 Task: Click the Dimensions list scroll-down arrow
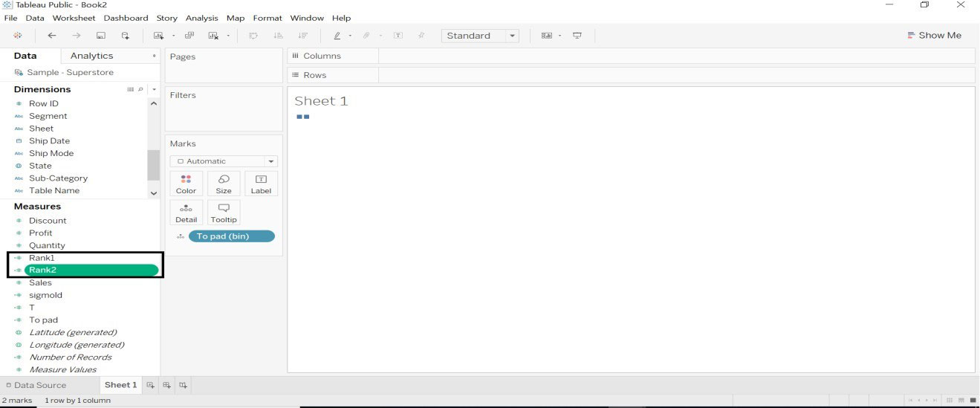154,192
